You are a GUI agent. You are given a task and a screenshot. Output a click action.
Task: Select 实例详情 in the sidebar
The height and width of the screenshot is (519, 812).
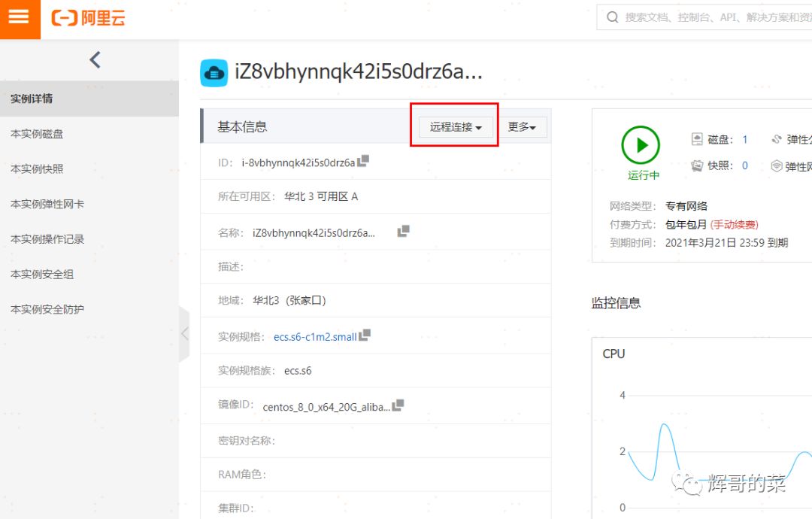coord(89,99)
